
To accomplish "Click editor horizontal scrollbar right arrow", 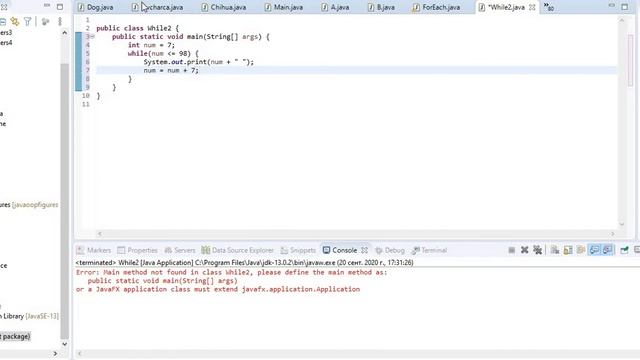I will (x=612, y=234).
